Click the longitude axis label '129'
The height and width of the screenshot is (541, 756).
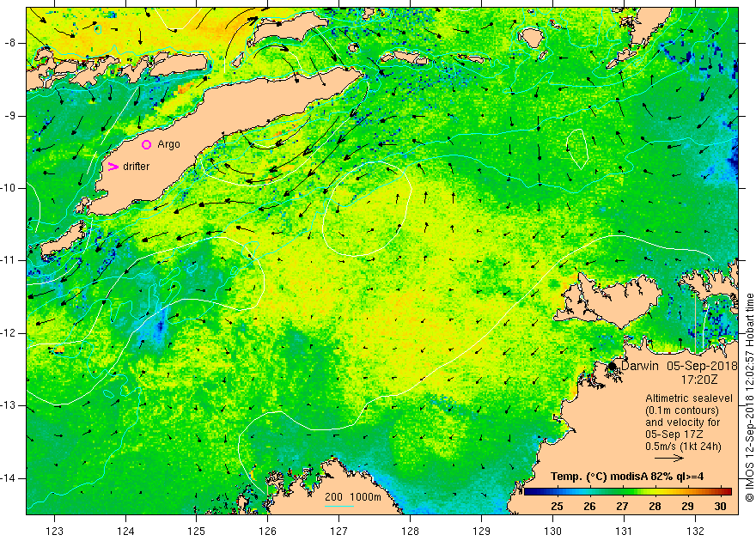(481, 531)
